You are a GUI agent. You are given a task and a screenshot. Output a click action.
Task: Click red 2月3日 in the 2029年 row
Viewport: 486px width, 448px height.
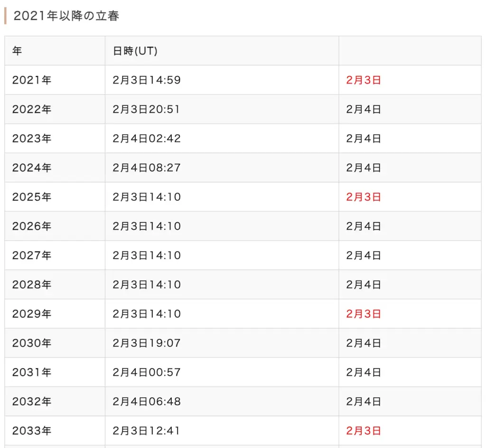click(x=364, y=314)
